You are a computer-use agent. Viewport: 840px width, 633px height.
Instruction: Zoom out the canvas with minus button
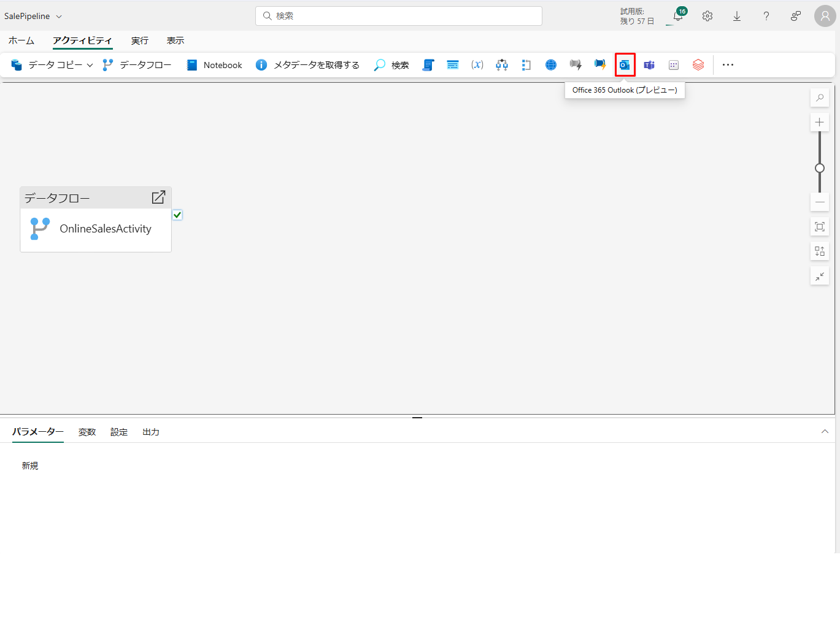pyautogui.click(x=820, y=202)
